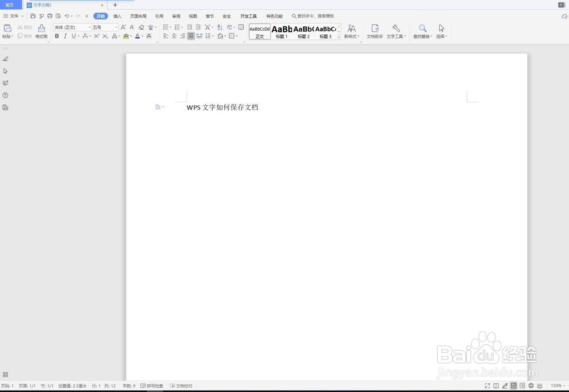This screenshot has width=569, height=392.
Task: Open the help icon in left sidebar
Action: tap(5, 95)
